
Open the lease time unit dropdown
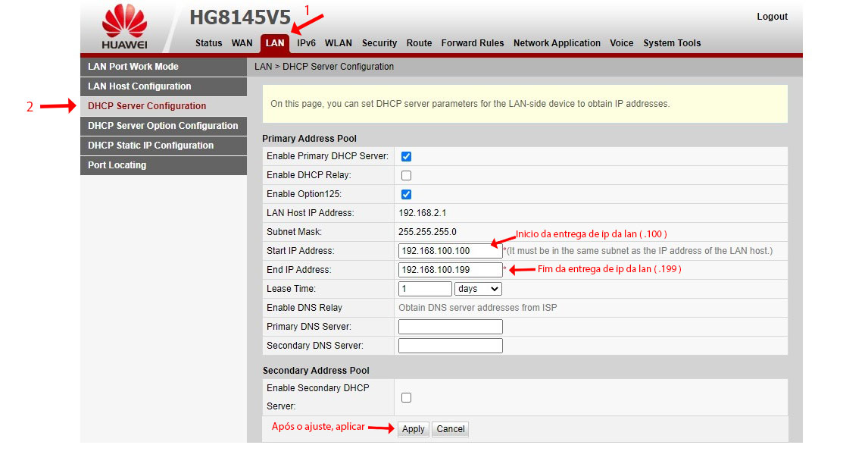(478, 289)
